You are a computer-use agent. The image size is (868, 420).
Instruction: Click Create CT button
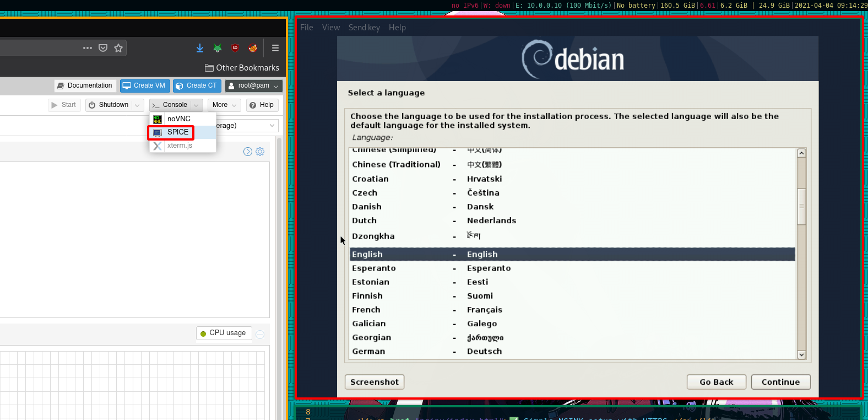point(197,85)
